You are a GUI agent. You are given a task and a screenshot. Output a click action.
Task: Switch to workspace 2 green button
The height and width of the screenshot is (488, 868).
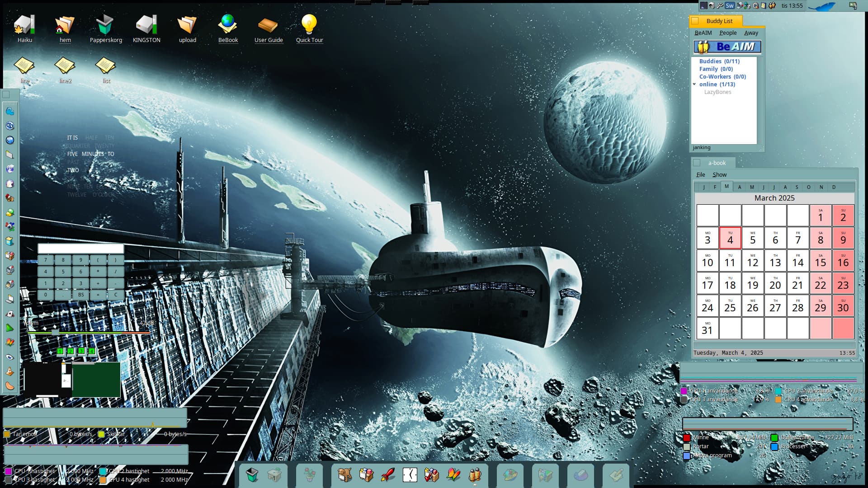point(71,351)
